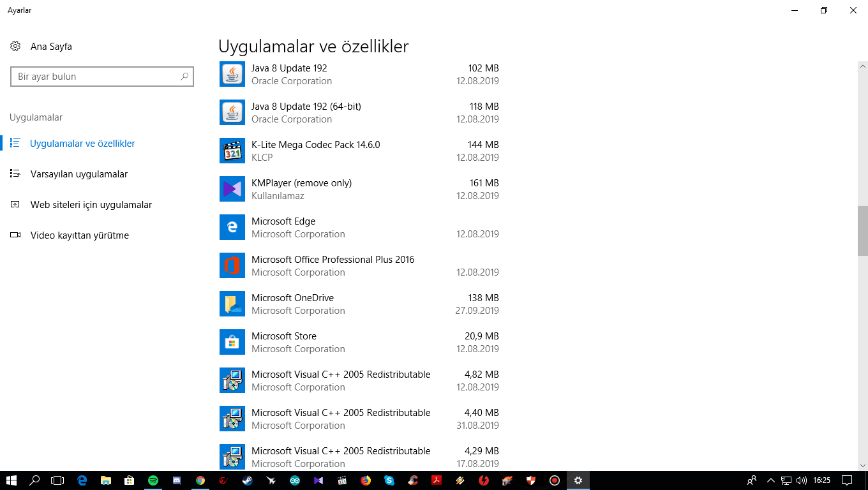Open network status in the system tray

[x=786, y=480]
